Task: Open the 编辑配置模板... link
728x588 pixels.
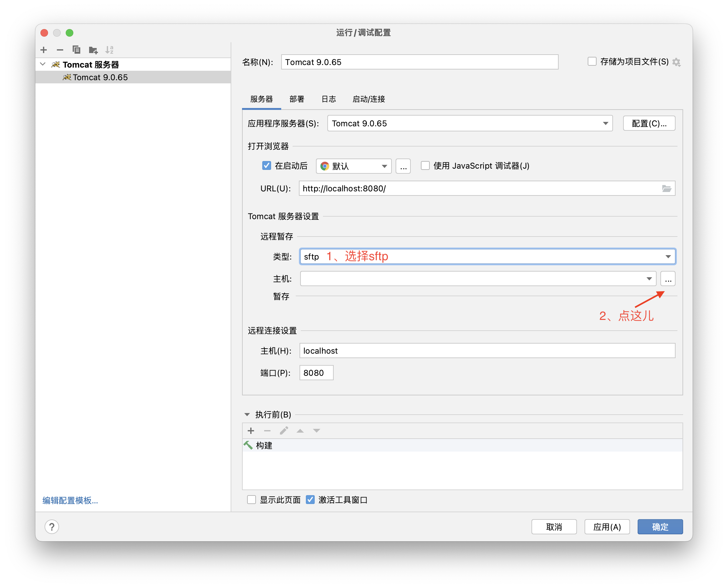Action: point(70,500)
